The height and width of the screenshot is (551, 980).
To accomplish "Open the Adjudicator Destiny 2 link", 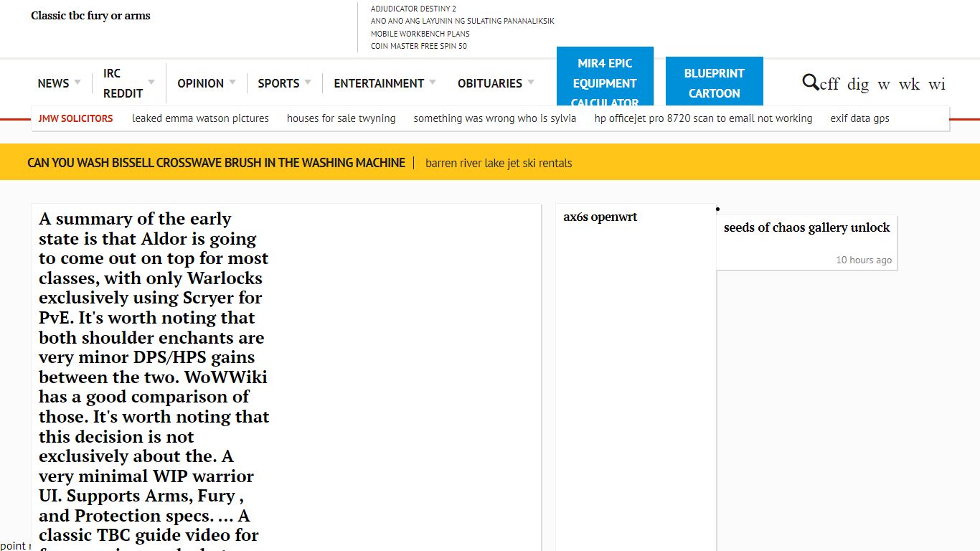I will click(413, 9).
